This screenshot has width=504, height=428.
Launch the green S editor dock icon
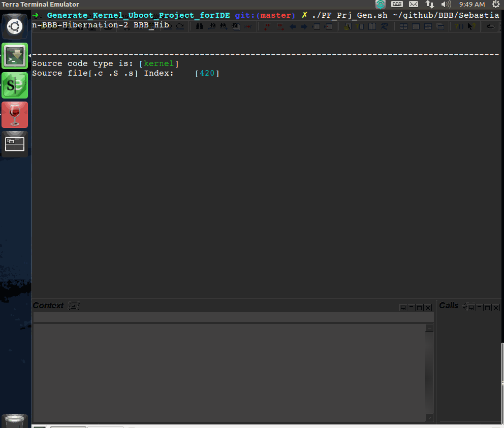(x=15, y=85)
